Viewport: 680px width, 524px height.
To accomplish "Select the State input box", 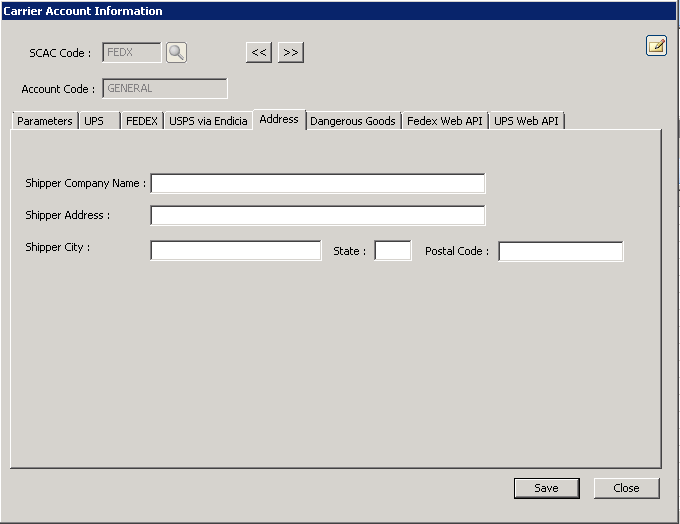I will tap(392, 251).
